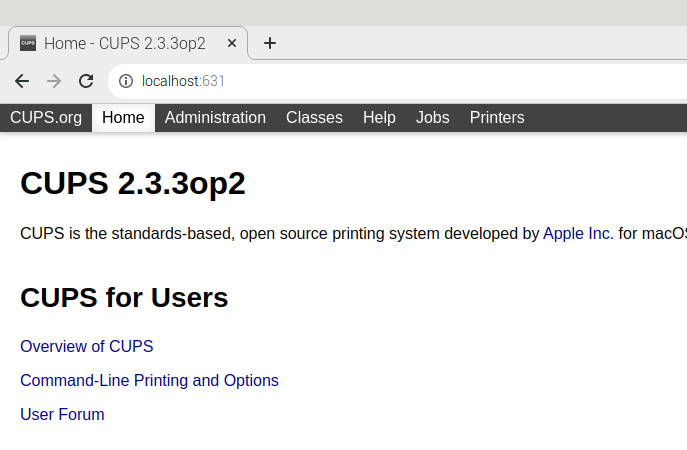Viewport: 687px width, 450px height.
Task: Open the Jobs page
Action: [432, 117]
